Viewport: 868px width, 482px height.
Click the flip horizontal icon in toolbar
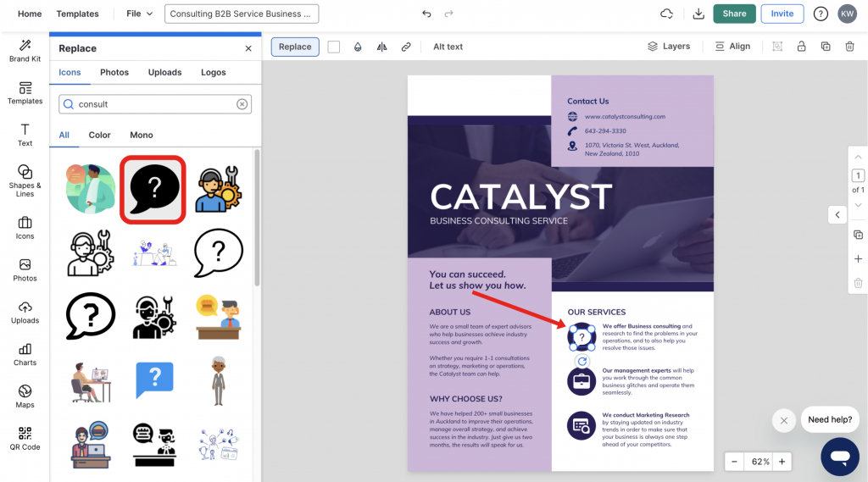click(x=382, y=47)
